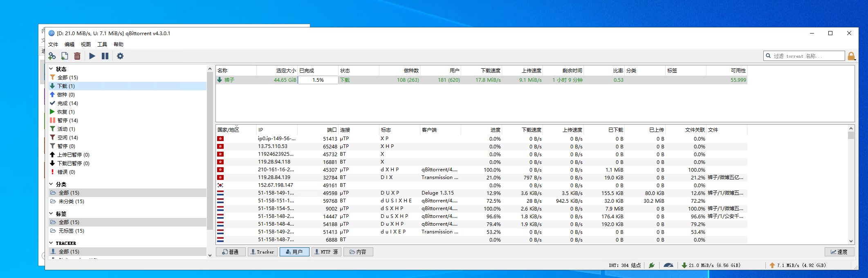The image size is (868, 278).
Task: Open options with gear icon
Action: (x=120, y=56)
